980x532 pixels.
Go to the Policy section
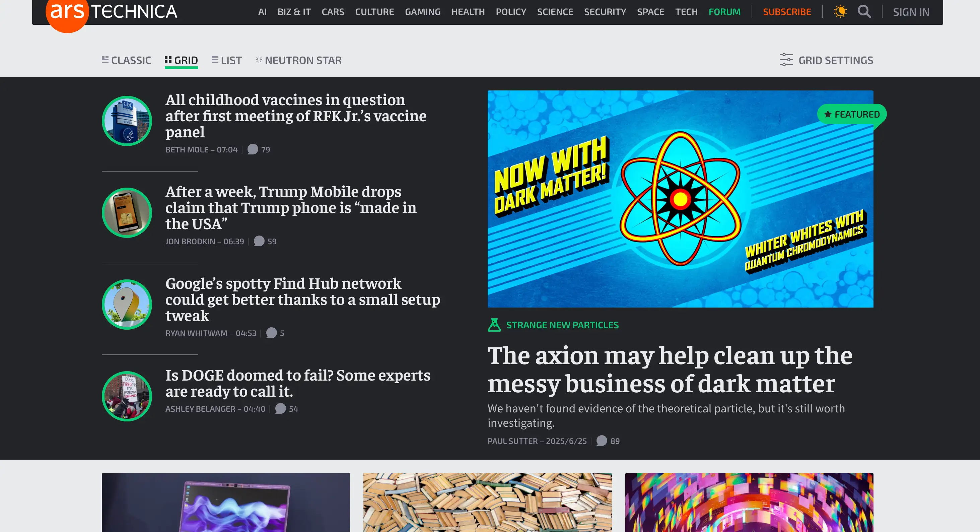pos(511,12)
